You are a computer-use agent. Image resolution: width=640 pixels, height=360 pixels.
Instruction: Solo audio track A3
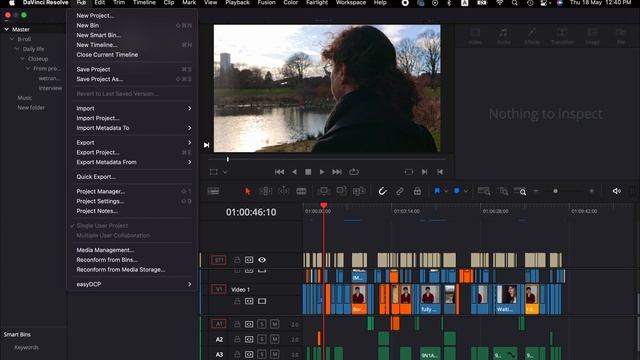(x=262, y=354)
